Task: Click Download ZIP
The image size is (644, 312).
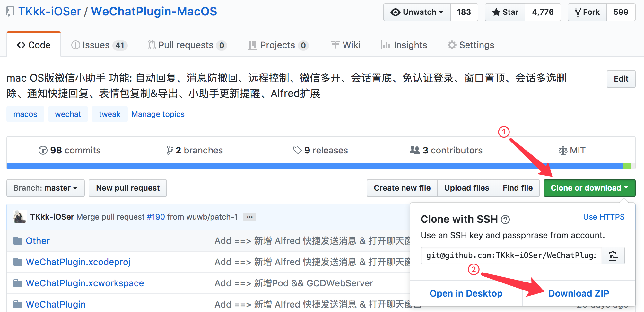Action: coord(579,293)
